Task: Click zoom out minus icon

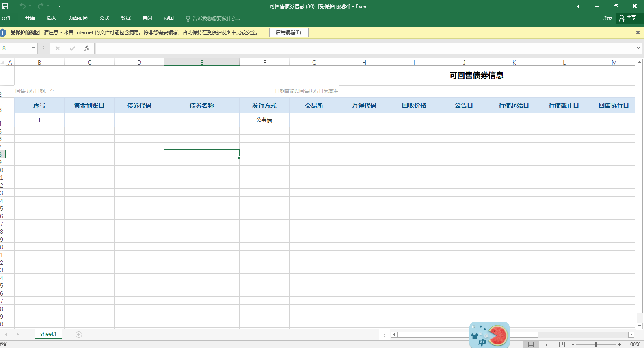Action: tap(573, 344)
